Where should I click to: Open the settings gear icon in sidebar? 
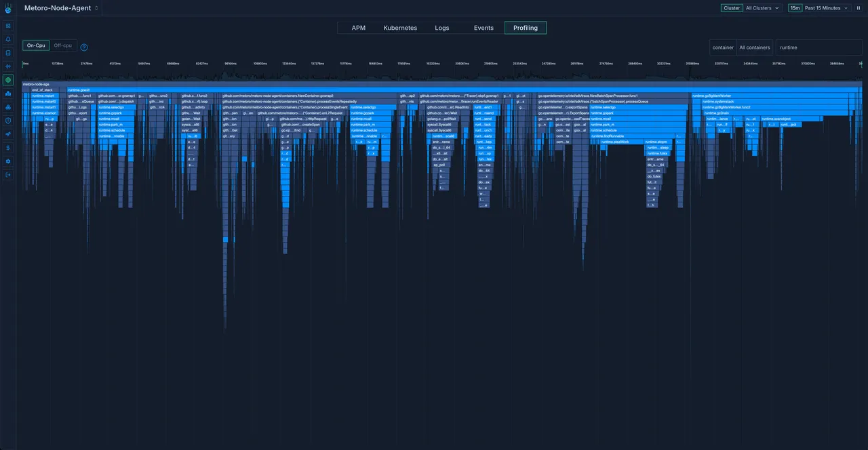pyautogui.click(x=8, y=161)
